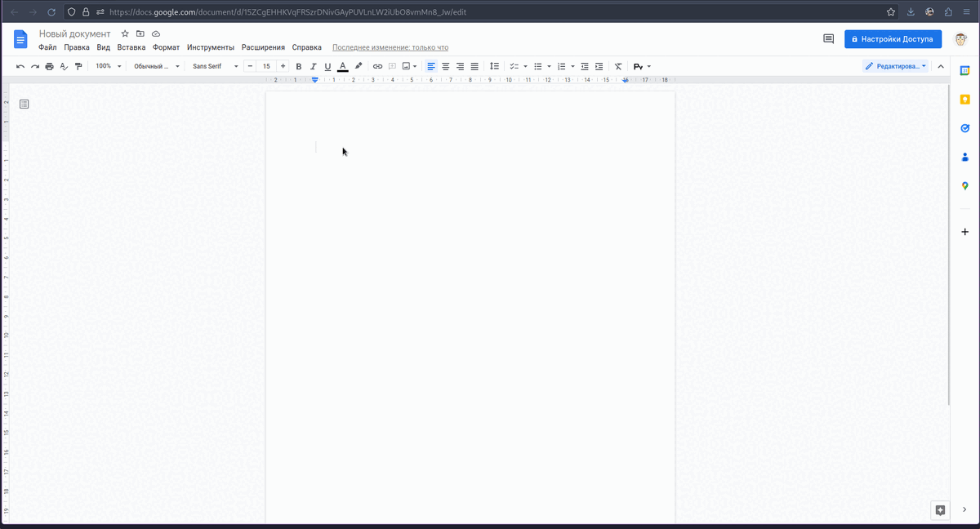Open the Редактирование mode dropdown
980x529 pixels.
pos(896,66)
